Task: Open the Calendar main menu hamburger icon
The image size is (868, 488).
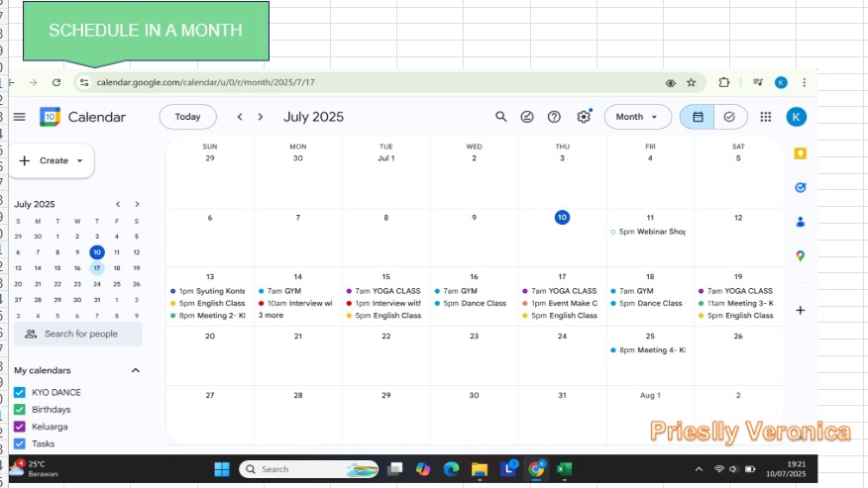Action: (x=19, y=117)
